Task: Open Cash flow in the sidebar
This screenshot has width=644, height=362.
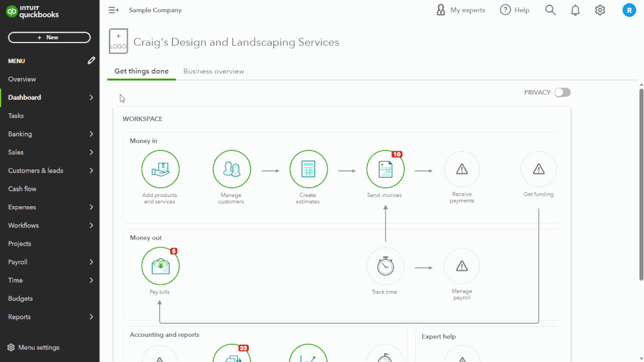Action: (22, 189)
